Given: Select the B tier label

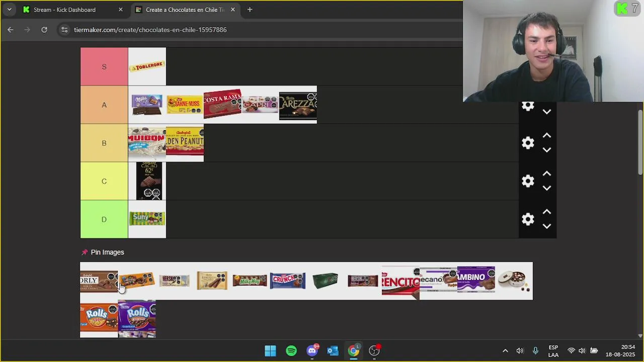Looking at the screenshot, I should 104,143.
